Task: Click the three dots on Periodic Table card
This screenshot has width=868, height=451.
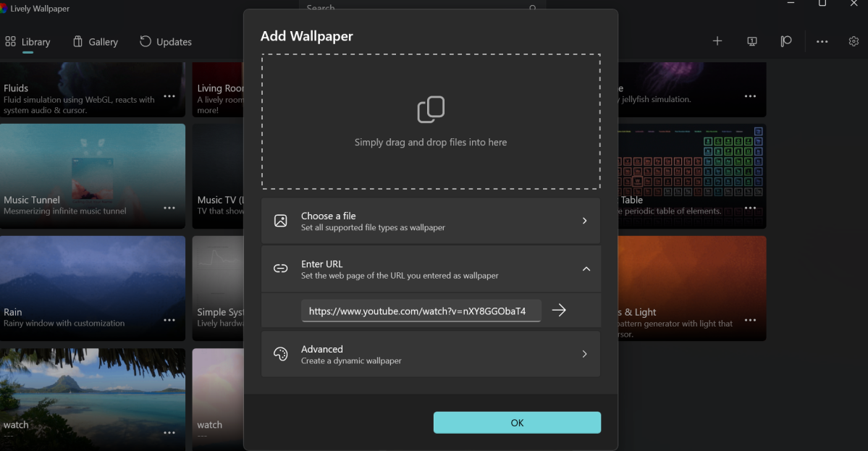Action: (x=750, y=208)
